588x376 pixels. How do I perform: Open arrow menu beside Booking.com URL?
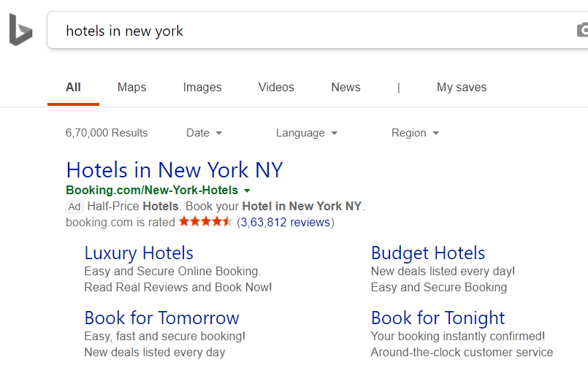[x=247, y=191]
